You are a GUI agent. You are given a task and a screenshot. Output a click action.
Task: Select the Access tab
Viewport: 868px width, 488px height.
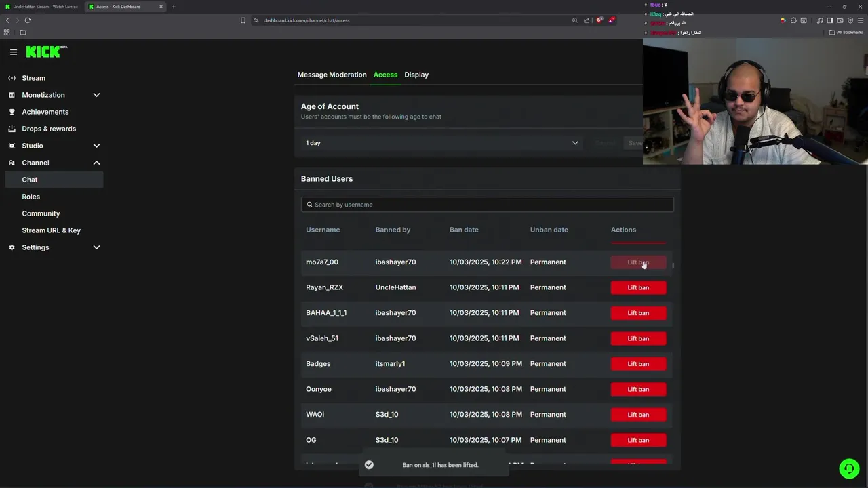point(385,75)
